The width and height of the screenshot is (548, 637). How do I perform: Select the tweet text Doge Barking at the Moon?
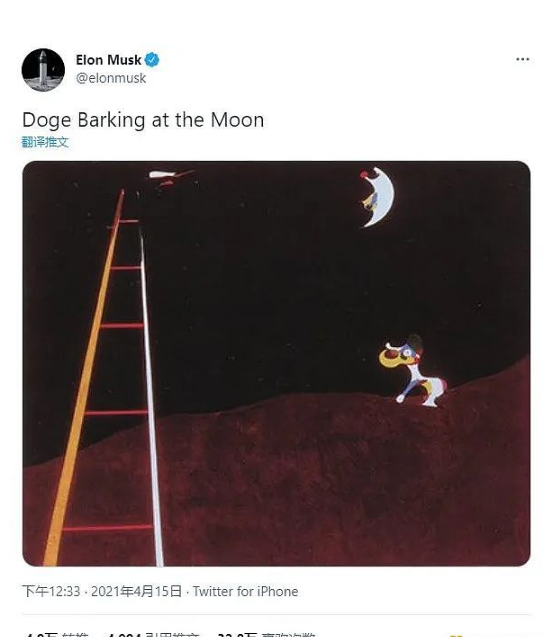point(143,120)
